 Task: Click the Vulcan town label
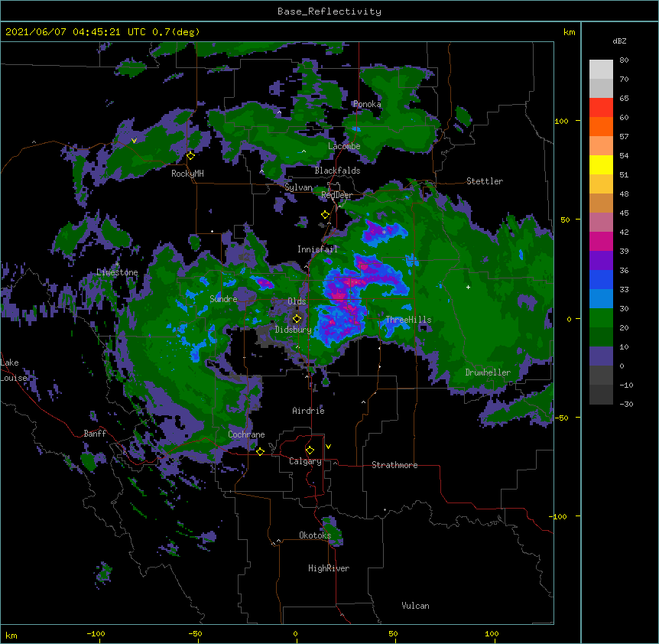(x=415, y=606)
